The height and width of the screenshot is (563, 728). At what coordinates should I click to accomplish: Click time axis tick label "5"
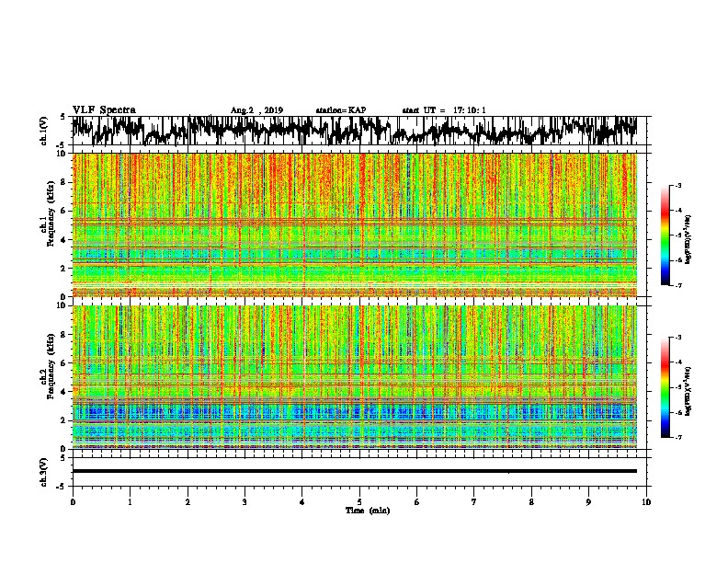pos(359,502)
